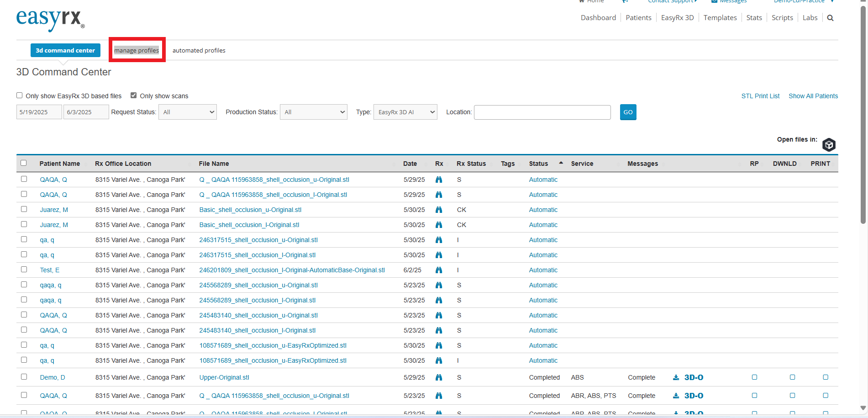The height and width of the screenshot is (418, 868).
Task: Open Type dropdown showing EasyRx 3D AI
Action: tap(405, 112)
